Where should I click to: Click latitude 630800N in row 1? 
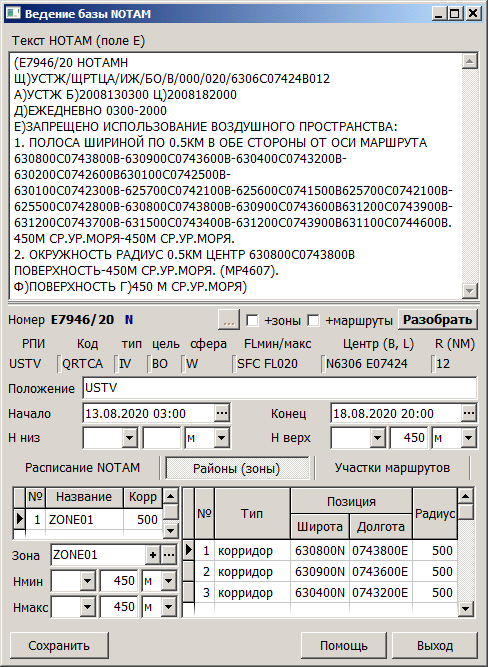[x=320, y=551]
